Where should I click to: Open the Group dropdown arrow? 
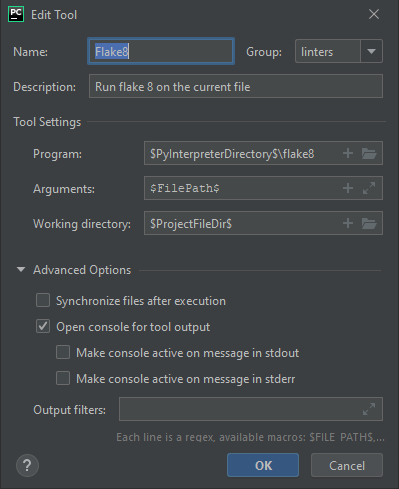click(371, 51)
